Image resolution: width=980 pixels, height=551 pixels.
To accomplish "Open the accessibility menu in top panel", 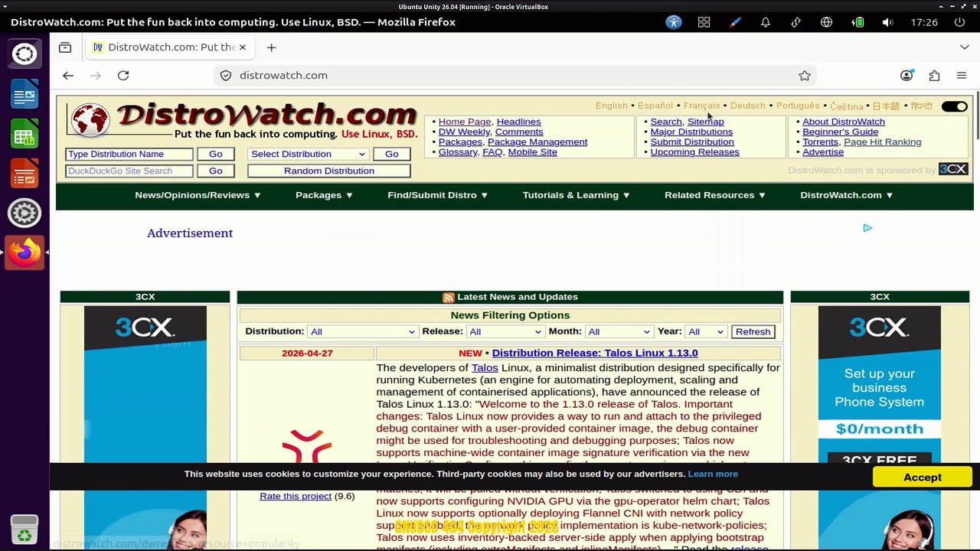I will pos(674,22).
